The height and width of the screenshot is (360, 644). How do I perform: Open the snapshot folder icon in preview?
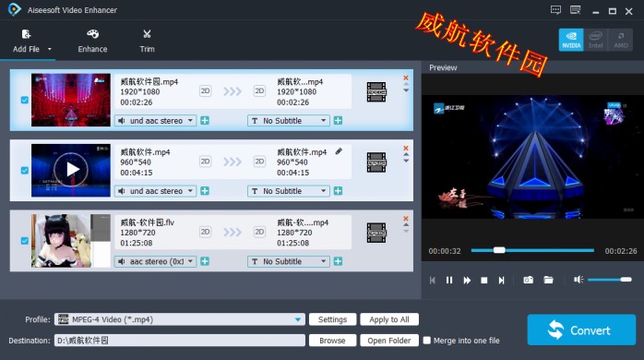548,280
